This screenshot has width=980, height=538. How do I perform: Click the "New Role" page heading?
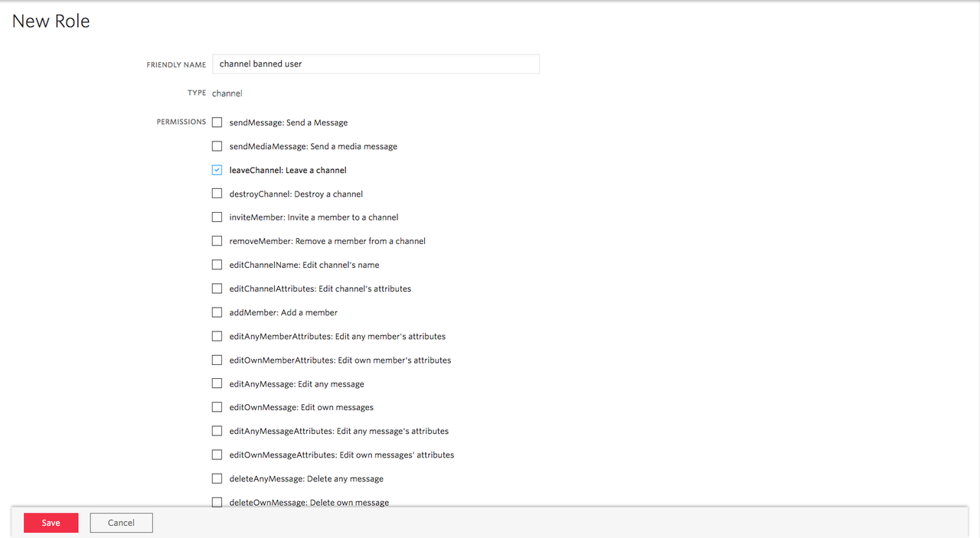point(51,21)
